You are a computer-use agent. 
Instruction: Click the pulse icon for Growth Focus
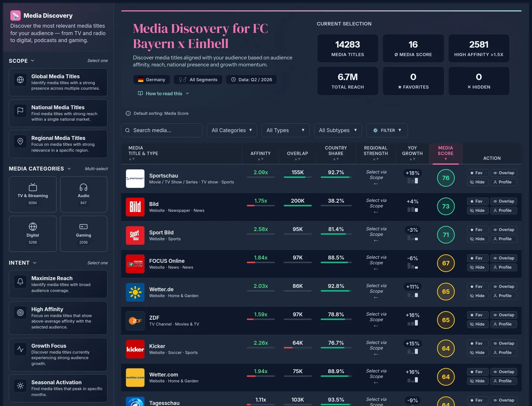coord(20,349)
